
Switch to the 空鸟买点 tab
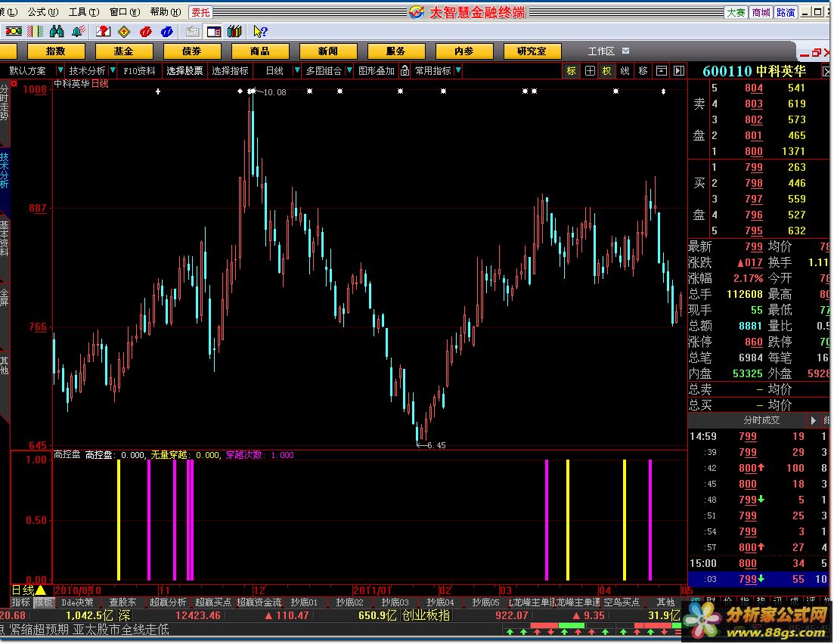pos(622,602)
